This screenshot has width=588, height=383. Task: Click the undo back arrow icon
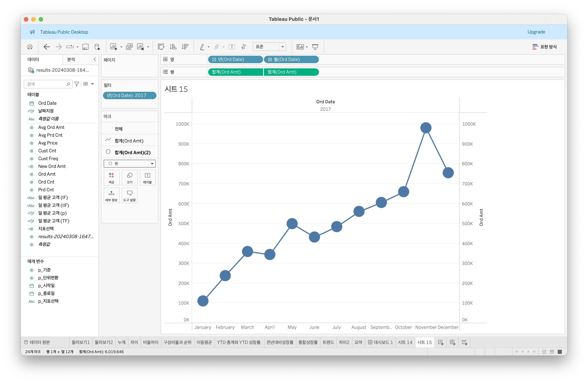pyautogui.click(x=47, y=47)
